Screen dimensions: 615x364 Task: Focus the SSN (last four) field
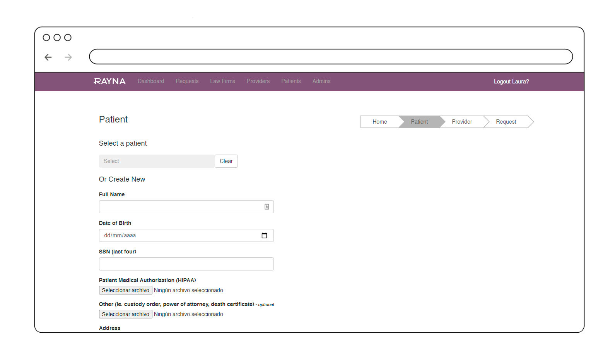point(186,264)
